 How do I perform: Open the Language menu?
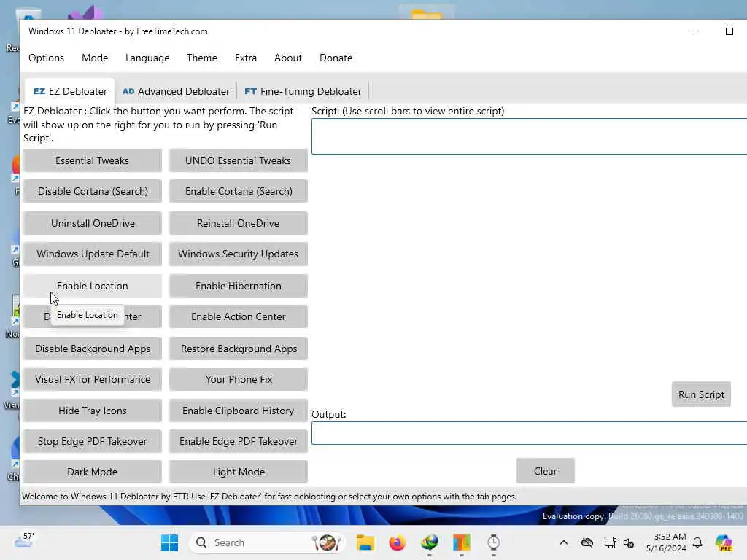[147, 58]
